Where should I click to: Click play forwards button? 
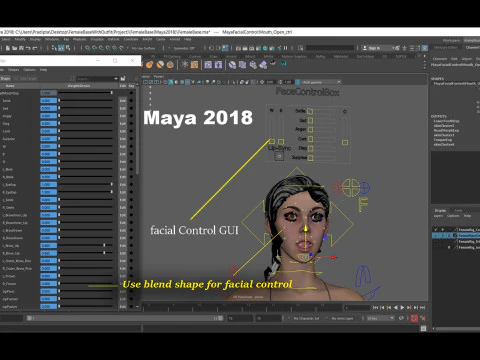coord(402,307)
